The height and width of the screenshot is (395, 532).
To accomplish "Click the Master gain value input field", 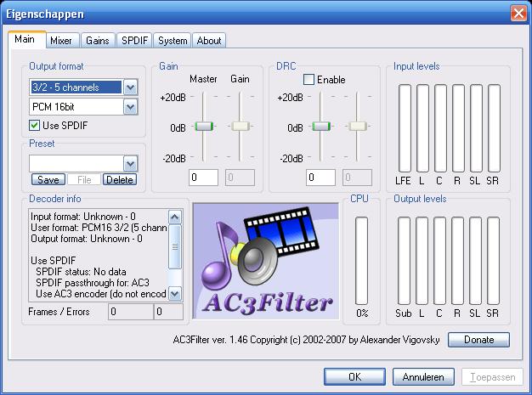I will tap(204, 178).
